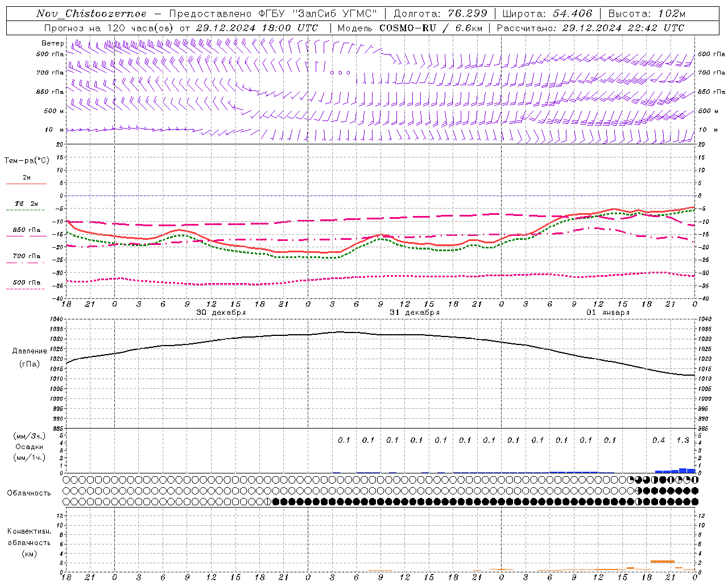This screenshot has width=728, height=582.
Task: Click the Ветер panel label
Action: (52, 43)
